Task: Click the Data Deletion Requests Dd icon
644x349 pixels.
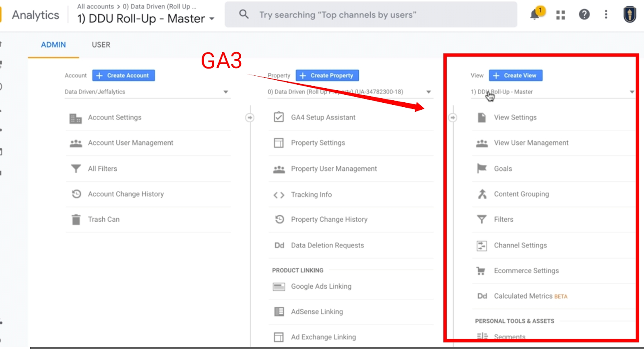Action: pyautogui.click(x=279, y=245)
